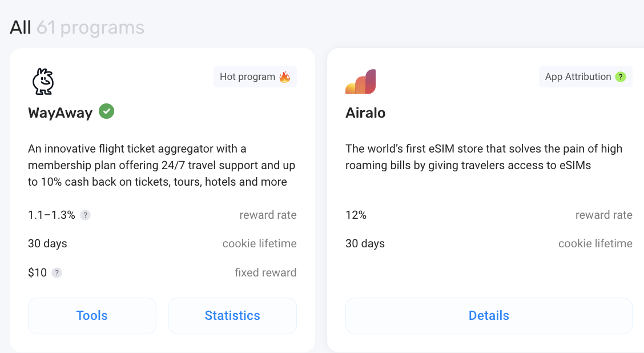Open WayAway Tools
The image size is (644, 353).
pos(92,316)
